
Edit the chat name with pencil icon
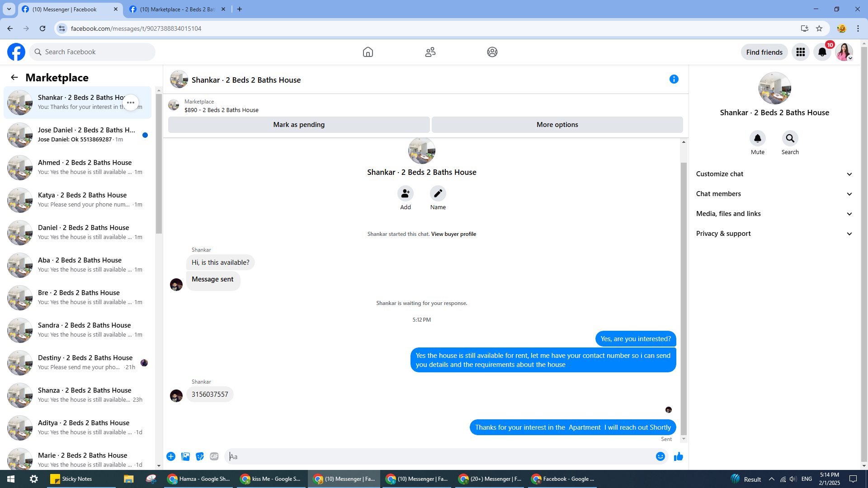pos(438,193)
